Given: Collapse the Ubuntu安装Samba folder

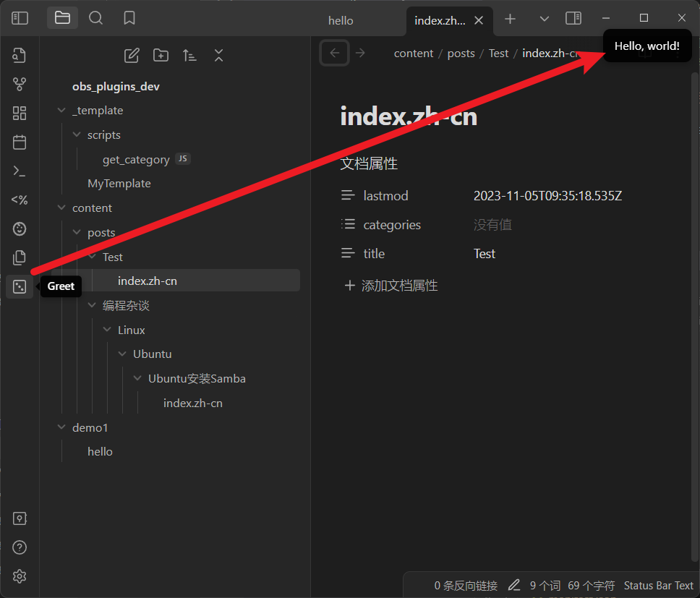Looking at the screenshot, I should 137,379.
